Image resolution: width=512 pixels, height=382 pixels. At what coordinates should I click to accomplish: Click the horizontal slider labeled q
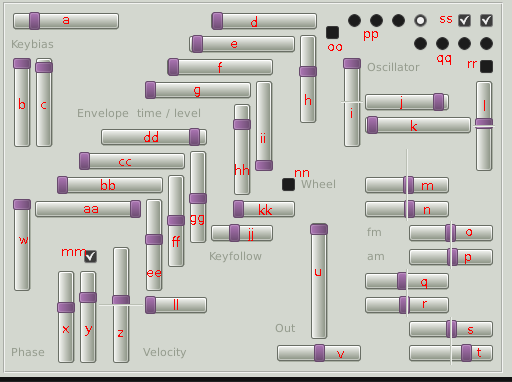point(407,281)
